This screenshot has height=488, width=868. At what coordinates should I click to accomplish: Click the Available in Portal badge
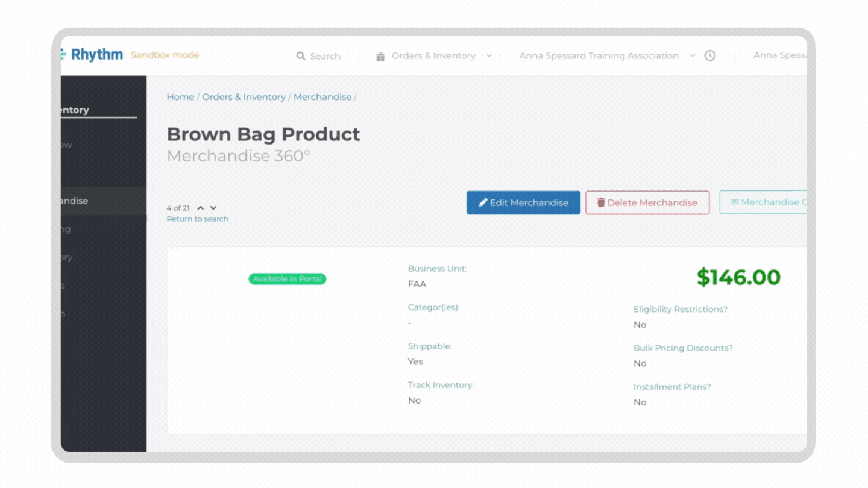288,279
